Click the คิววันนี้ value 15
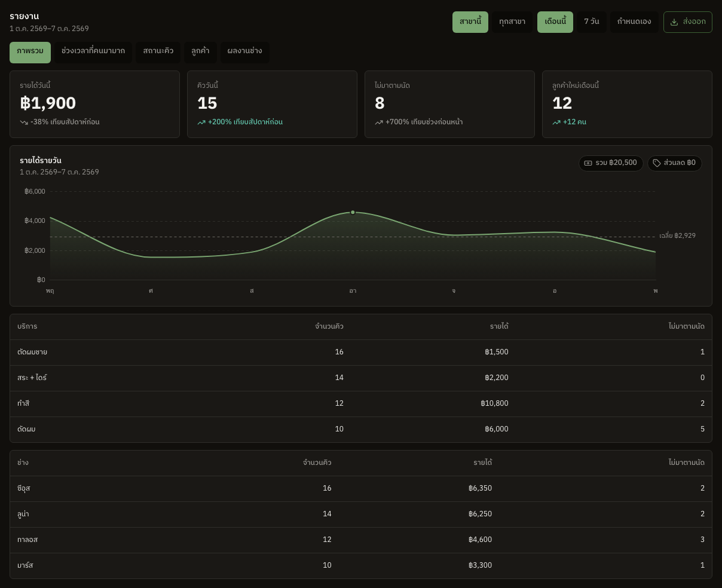The width and height of the screenshot is (722, 588). point(207,103)
